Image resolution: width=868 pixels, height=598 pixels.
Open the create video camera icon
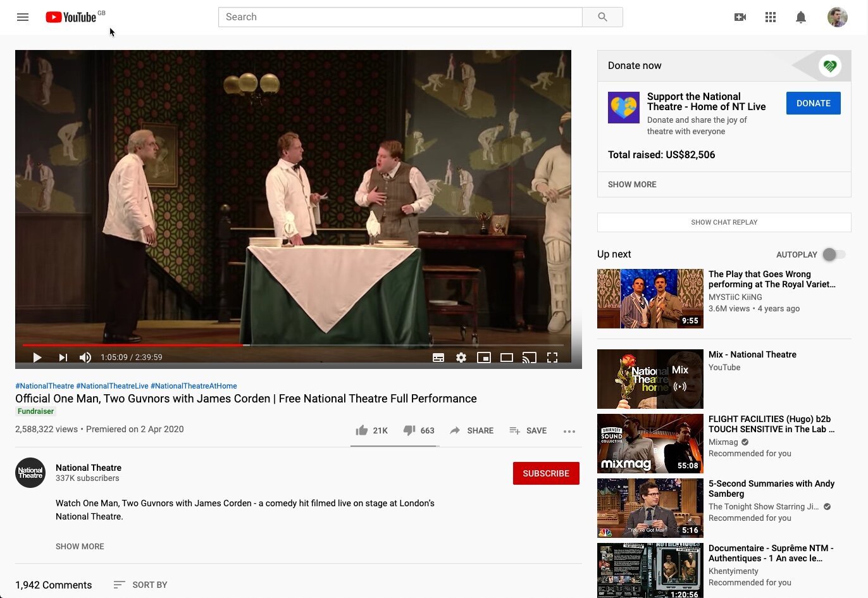pos(740,17)
